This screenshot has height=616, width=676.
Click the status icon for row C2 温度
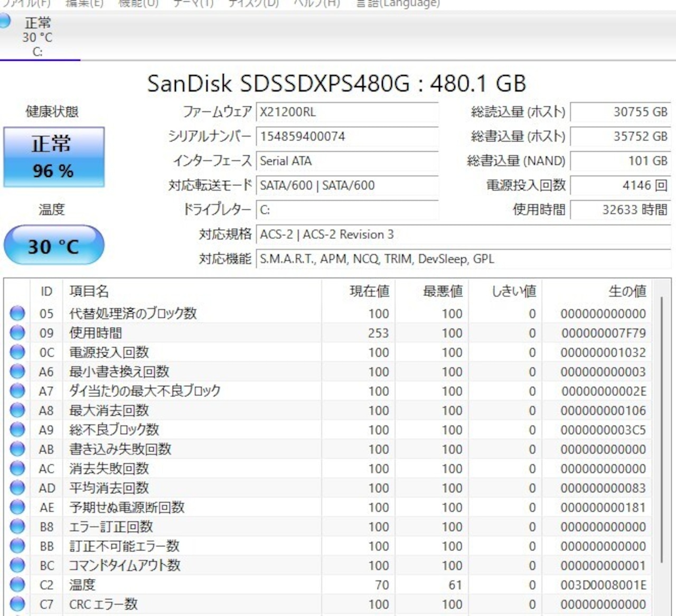(17, 584)
